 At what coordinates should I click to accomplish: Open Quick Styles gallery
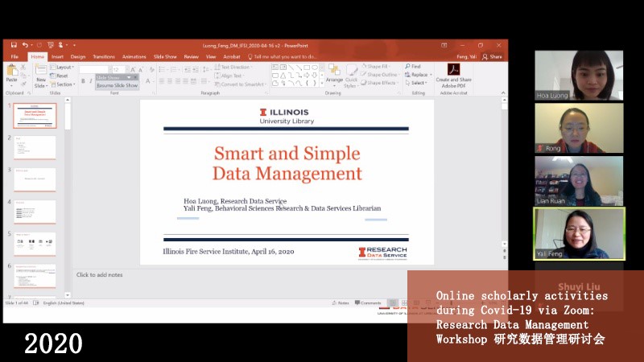coord(351,76)
